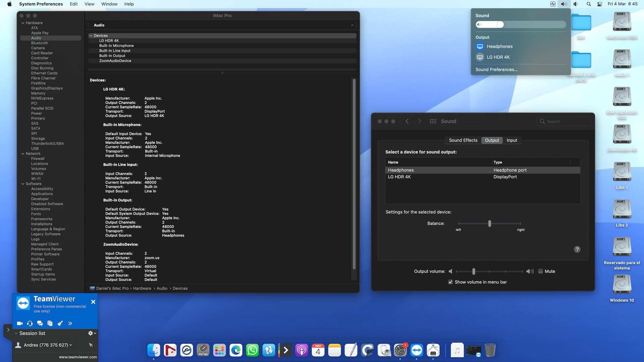The width and height of the screenshot is (644, 362).
Task: Open Sound help question mark button
Action: 577,249
